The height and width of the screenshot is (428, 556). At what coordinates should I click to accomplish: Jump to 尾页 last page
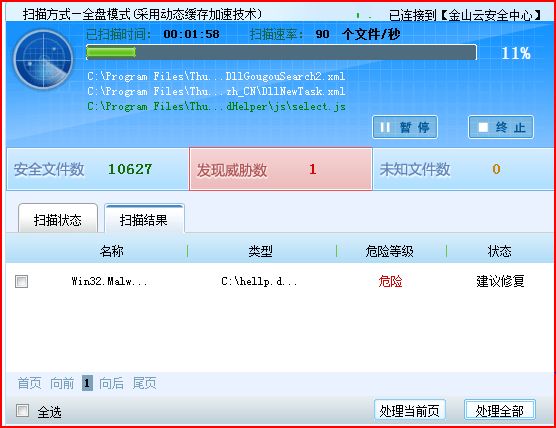(x=144, y=383)
